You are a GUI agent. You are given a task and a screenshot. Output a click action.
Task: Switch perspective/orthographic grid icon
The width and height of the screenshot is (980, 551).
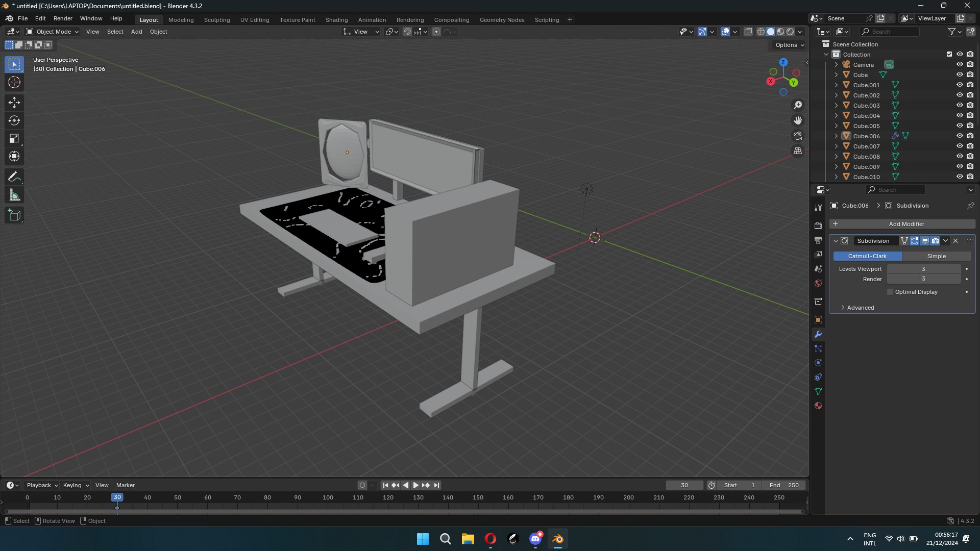tap(798, 151)
